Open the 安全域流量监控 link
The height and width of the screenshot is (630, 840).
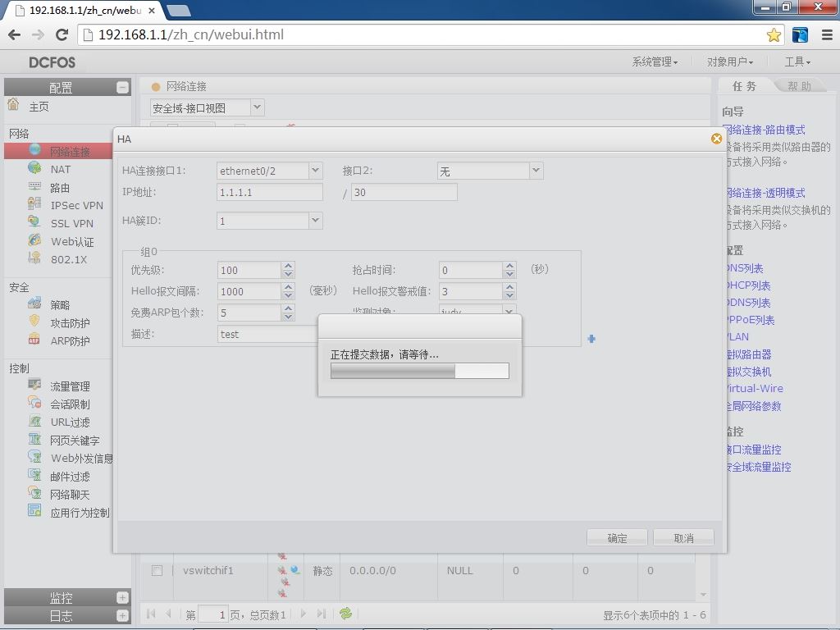click(x=757, y=467)
